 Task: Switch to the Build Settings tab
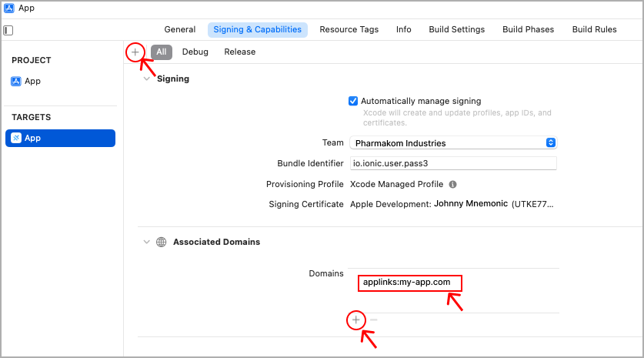pos(457,30)
